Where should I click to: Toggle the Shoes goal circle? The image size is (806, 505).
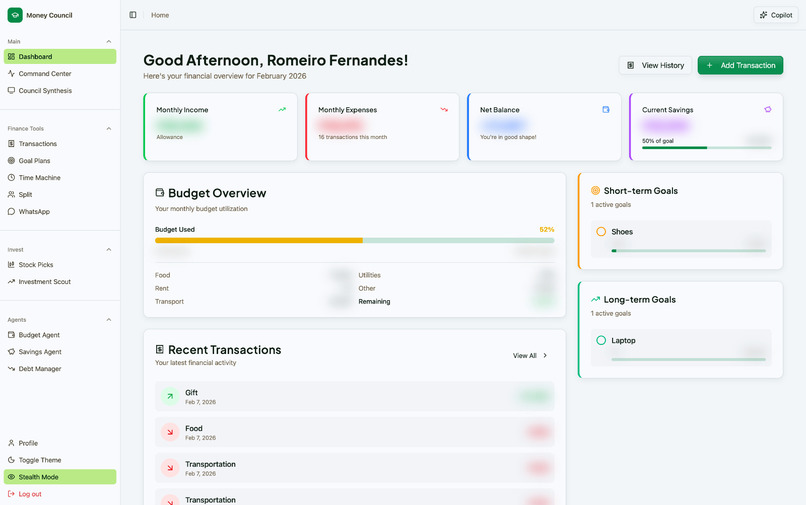(x=601, y=231)
